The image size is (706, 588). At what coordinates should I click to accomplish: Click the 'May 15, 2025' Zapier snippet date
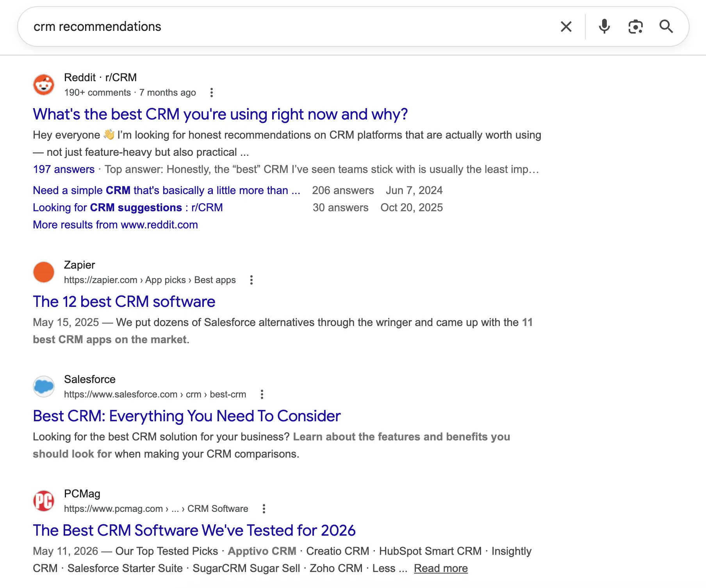tap(66, 323)
